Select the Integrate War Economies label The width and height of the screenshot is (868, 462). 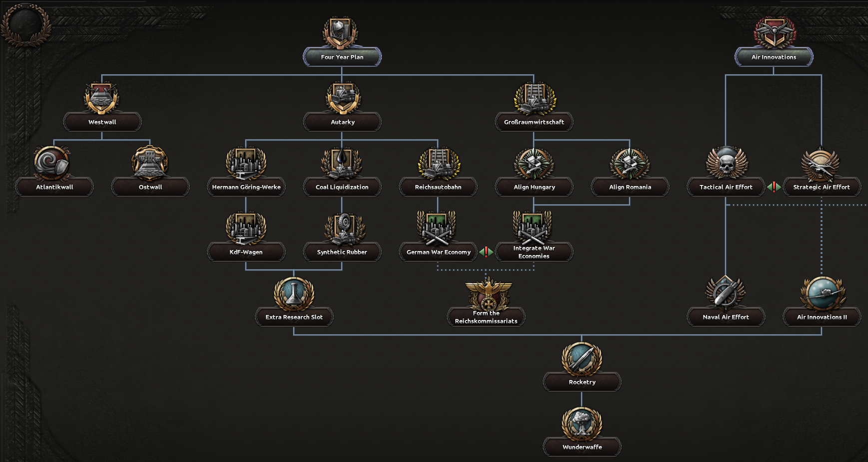pos(534,252)
